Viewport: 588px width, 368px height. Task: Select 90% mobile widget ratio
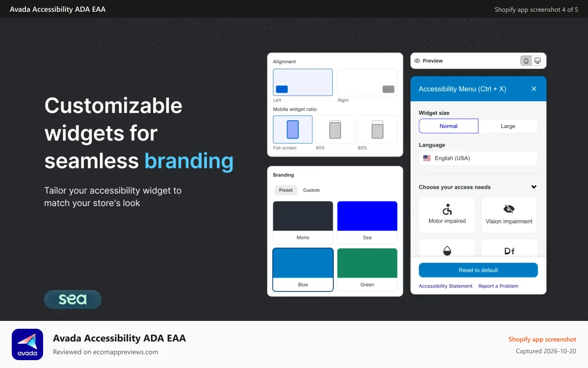coord(335,130)
